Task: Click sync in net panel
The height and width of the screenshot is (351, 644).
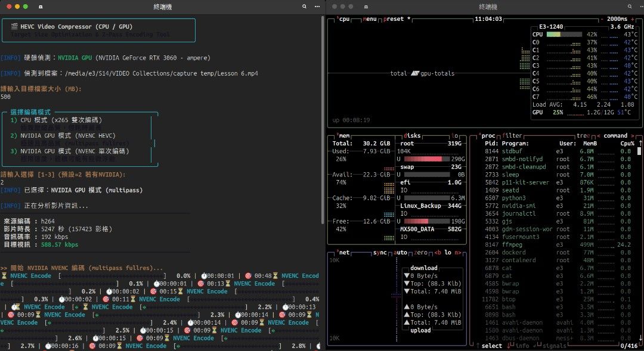Action: point(380,253)
